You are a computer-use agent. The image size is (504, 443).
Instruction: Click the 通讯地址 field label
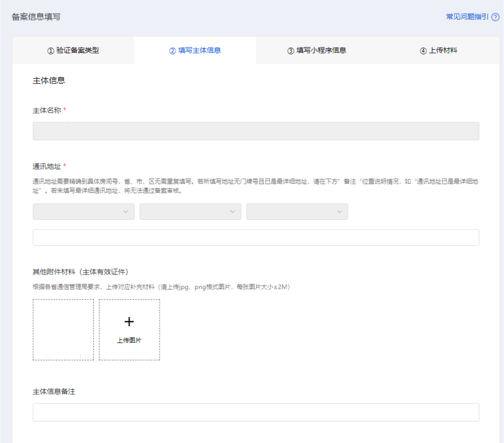pos(47,166)
